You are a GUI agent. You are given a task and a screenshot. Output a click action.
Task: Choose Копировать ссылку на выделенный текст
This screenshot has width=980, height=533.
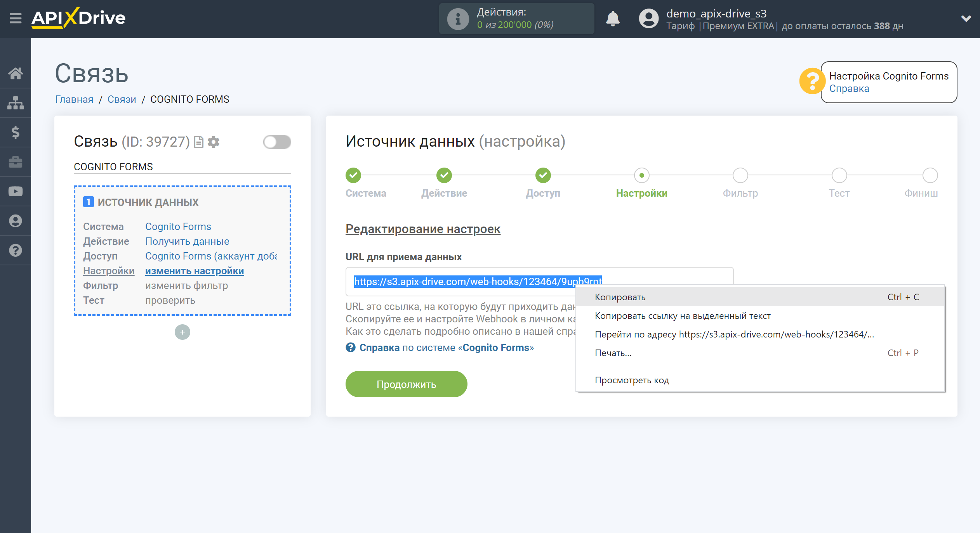click(760, 316)
